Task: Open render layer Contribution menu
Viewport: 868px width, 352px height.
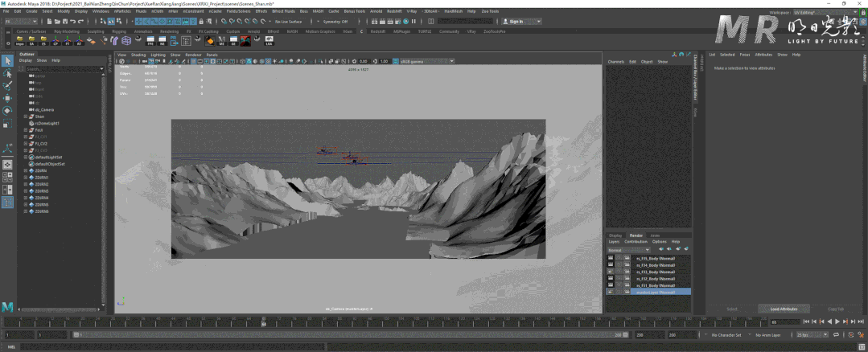Action: click(636, 241)
